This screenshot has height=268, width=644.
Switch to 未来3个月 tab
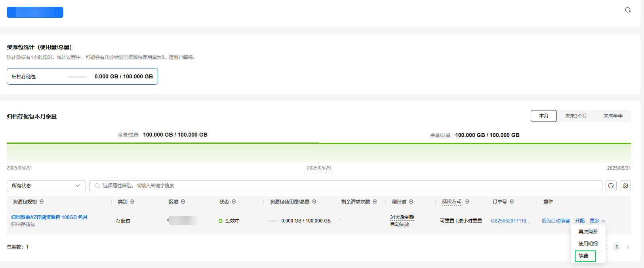[576, 116]
